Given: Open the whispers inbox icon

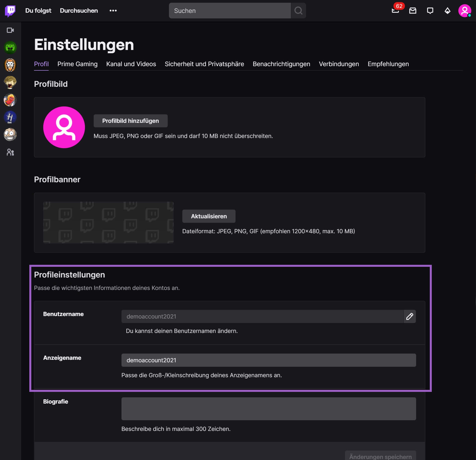Looking at the screenshot, I should click(412, 11).
